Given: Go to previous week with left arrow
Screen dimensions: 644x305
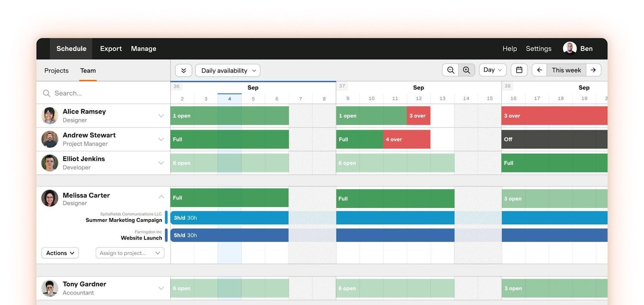Looking at the screenshot, I should click(x=539, y=70).
